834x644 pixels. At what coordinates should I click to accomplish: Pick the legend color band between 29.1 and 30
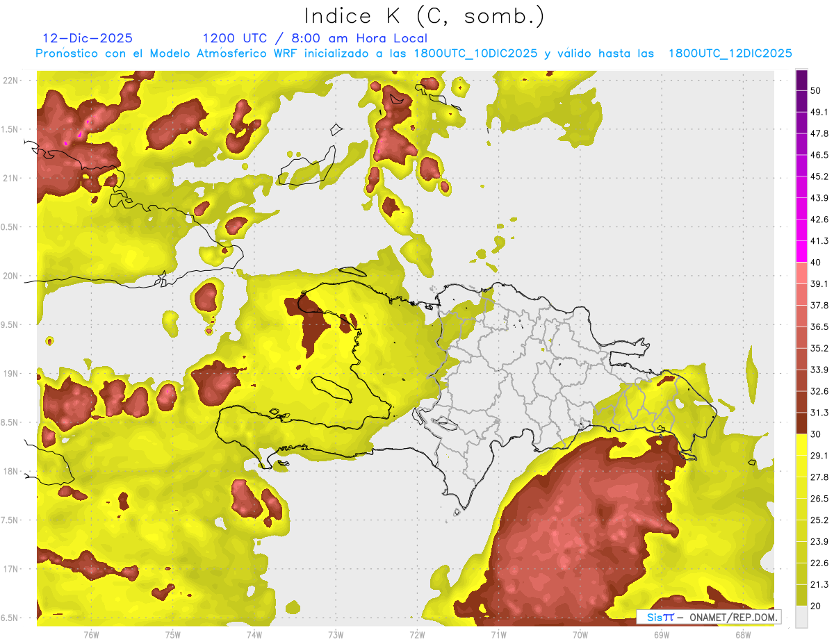tap(801, 445)
